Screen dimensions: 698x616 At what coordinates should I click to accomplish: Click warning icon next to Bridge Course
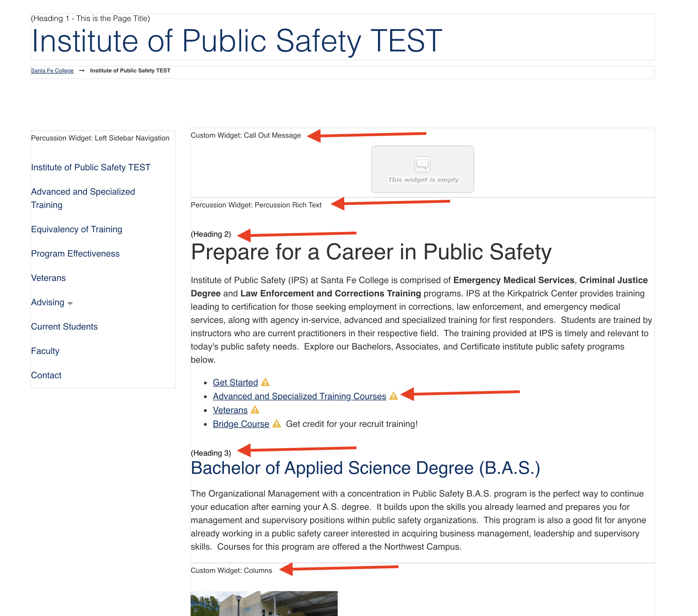click(276, 424)
